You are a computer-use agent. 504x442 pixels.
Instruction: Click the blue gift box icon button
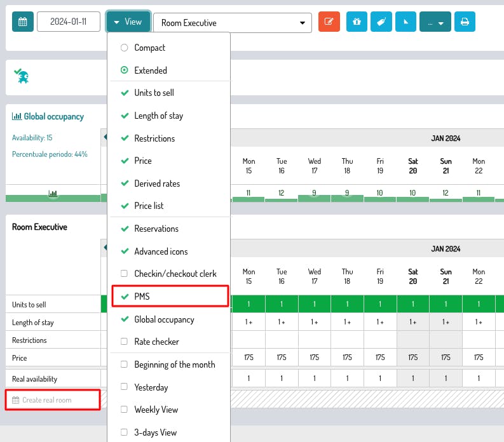pos(357,22)
